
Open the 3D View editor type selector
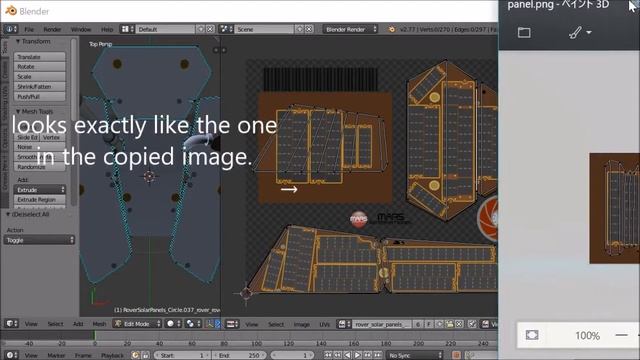11,323
